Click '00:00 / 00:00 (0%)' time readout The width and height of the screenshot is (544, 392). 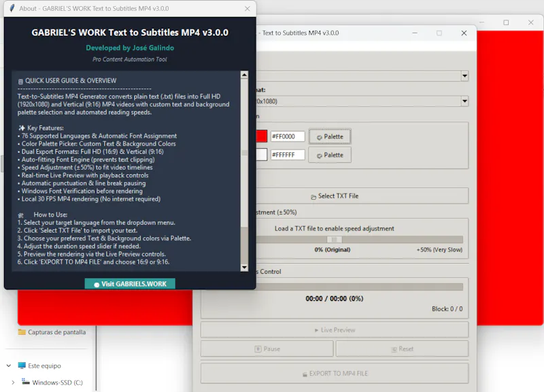coord(335,298)
